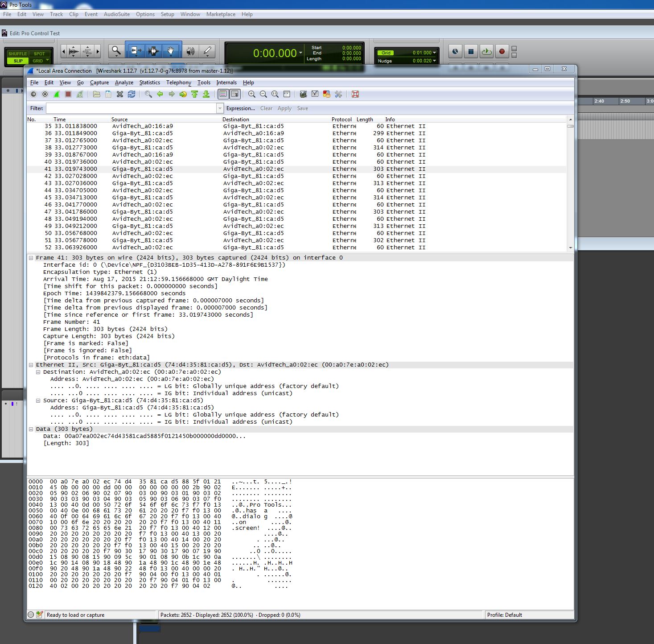
Task: Open coloring rules icon
Action: click(x=326, y=94)
